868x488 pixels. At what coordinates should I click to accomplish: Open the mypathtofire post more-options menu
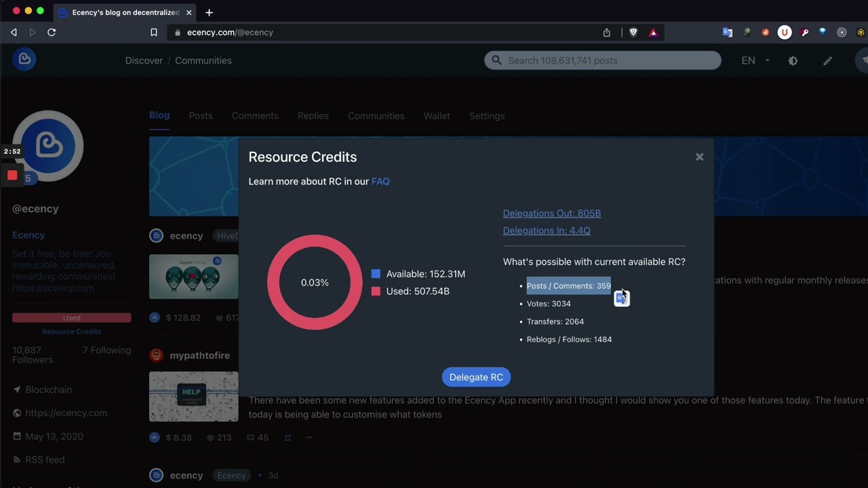[309, 437]
